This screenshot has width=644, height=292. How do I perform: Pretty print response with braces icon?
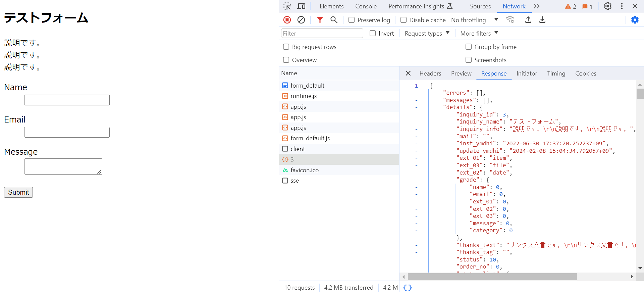coord(408,288)
